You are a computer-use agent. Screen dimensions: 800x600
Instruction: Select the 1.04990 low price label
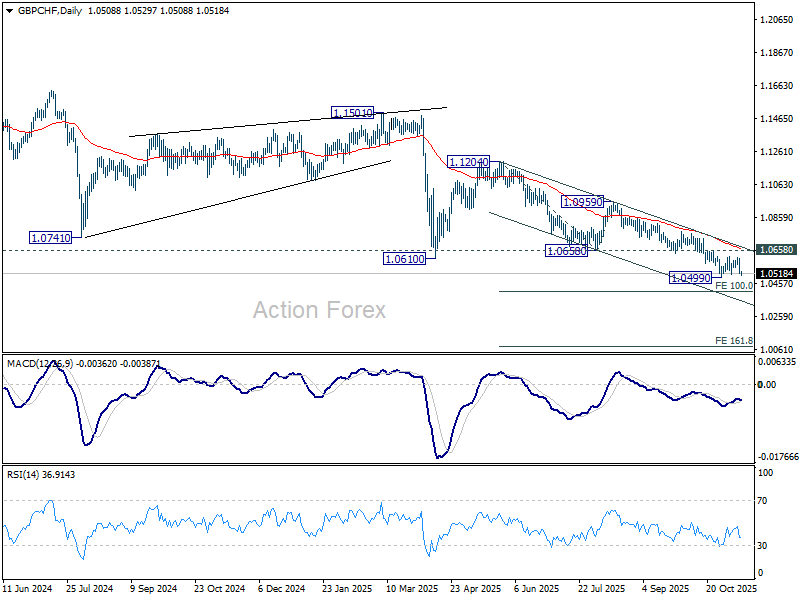pos(690,278)
